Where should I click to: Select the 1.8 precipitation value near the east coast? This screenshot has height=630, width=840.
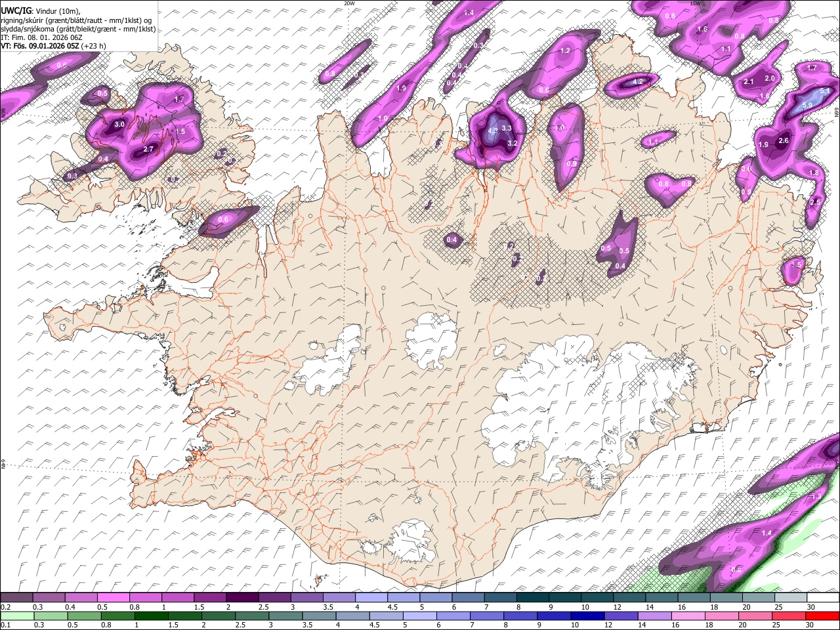coord(814,173)
